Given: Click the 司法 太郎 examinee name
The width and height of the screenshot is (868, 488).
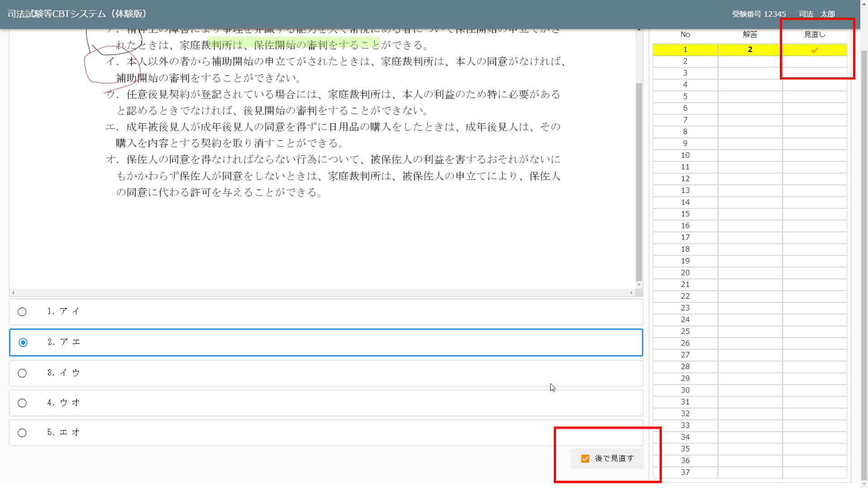Looking at the screenshot, I should pyautogui.click(x=816, y=14).
